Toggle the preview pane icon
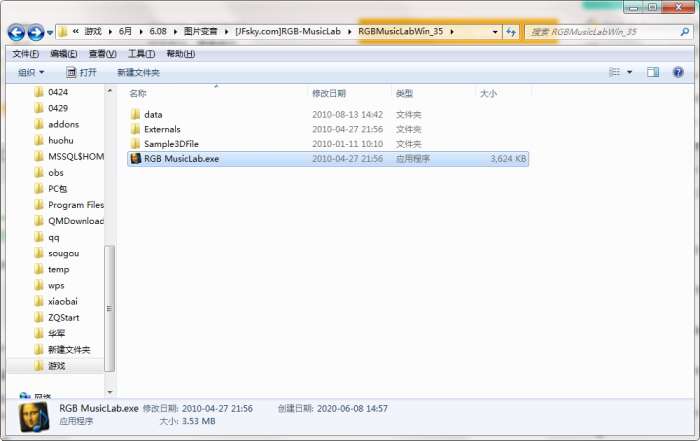Image resolution: width=700 pixels, height=441 pixels. [x=653, y=72]
